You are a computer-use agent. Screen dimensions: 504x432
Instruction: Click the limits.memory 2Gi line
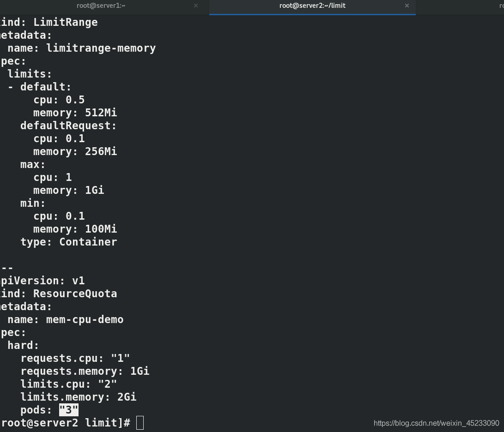pyautogui.click(x=79, y=397)
